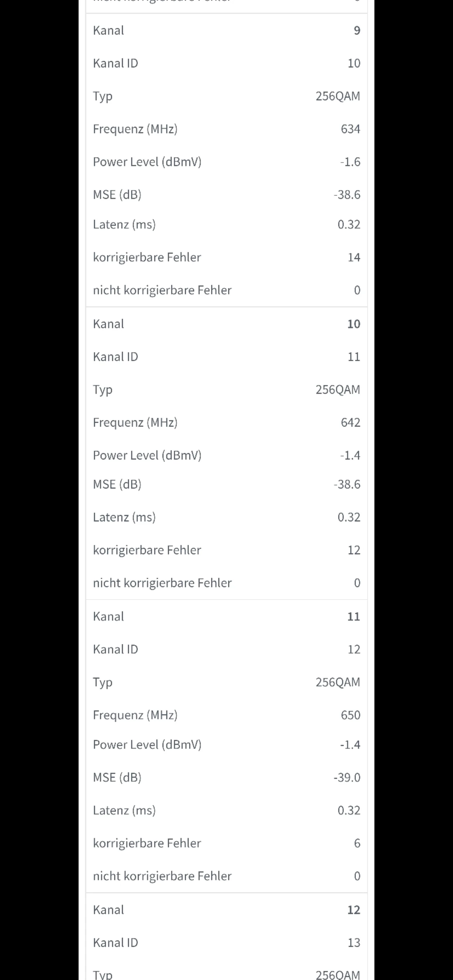Click Typ label in Kanal 11 section

click(x=103, y=682)
